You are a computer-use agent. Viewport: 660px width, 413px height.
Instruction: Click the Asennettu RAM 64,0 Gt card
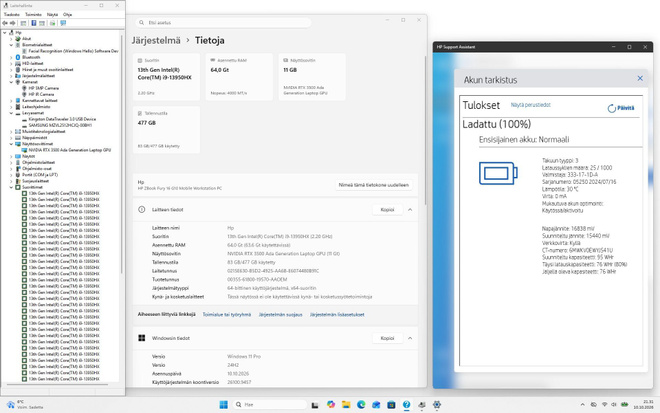[x=239, y=77]
